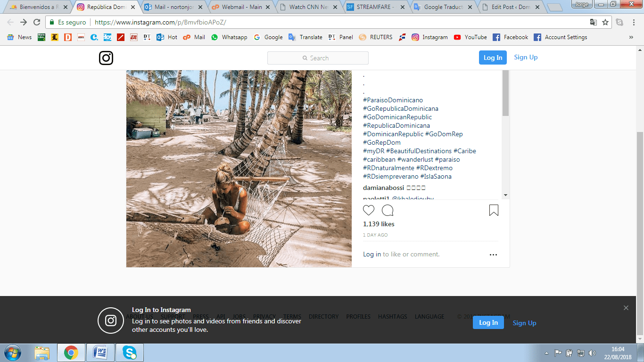Like the post with heart icon
The height and width of the screenshot is (362, 644).
(x=369, y=210)
